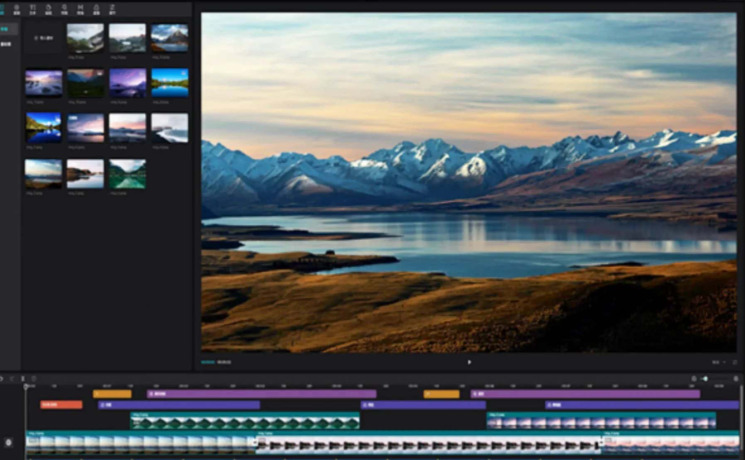Image resolution: width=745 pixels, height=460 pixels.
Task: Select main track clip with sky frames
Action: click(142, 442)
